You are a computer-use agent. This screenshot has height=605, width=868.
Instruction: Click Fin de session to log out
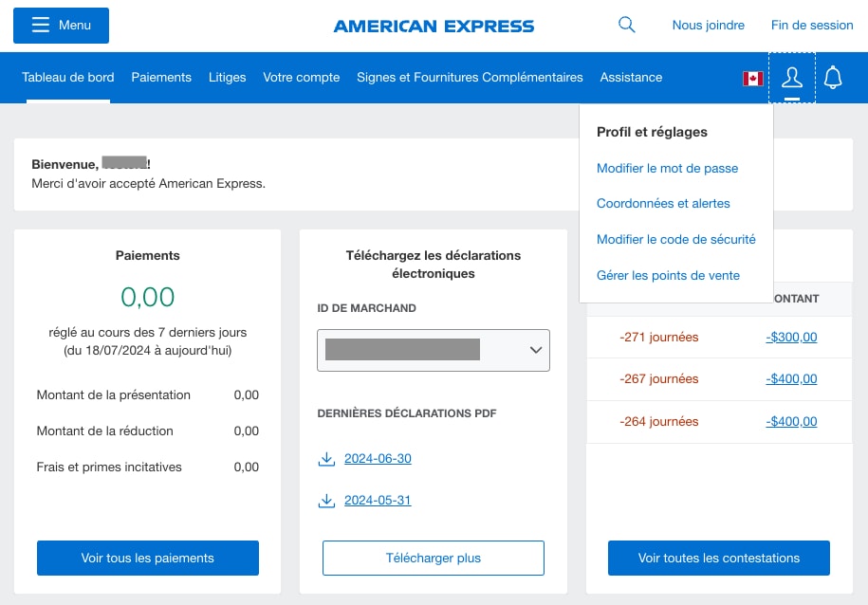811,25
